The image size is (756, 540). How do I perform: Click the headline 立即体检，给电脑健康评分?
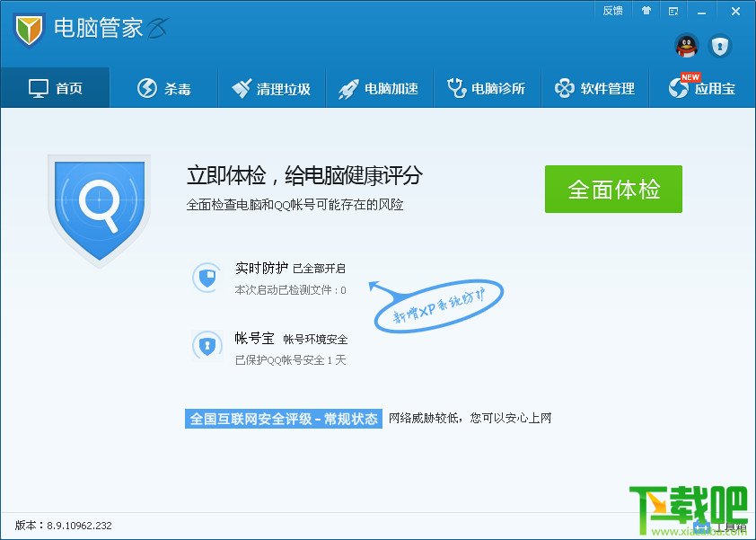pyautogui.click(x=304, y=175)
